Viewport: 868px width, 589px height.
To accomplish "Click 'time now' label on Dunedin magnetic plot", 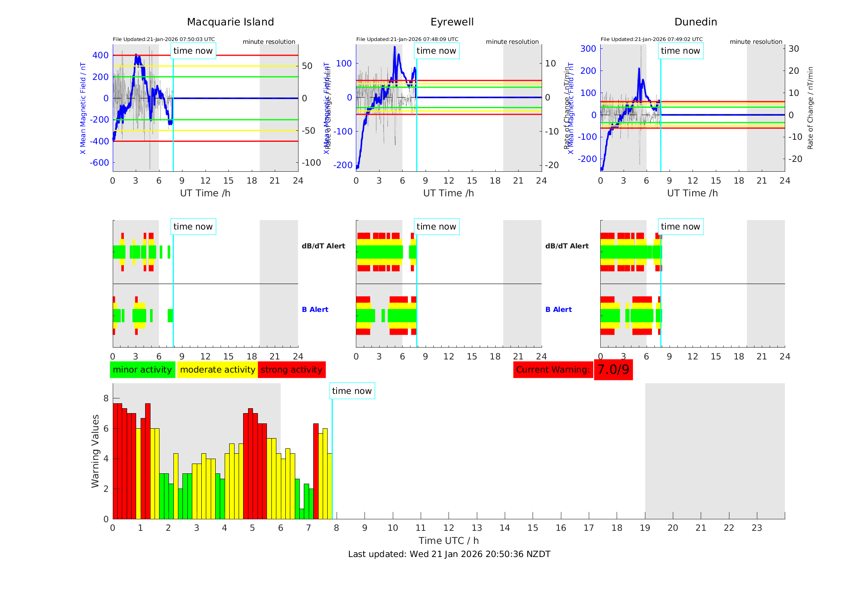I will tap(680, 51).
